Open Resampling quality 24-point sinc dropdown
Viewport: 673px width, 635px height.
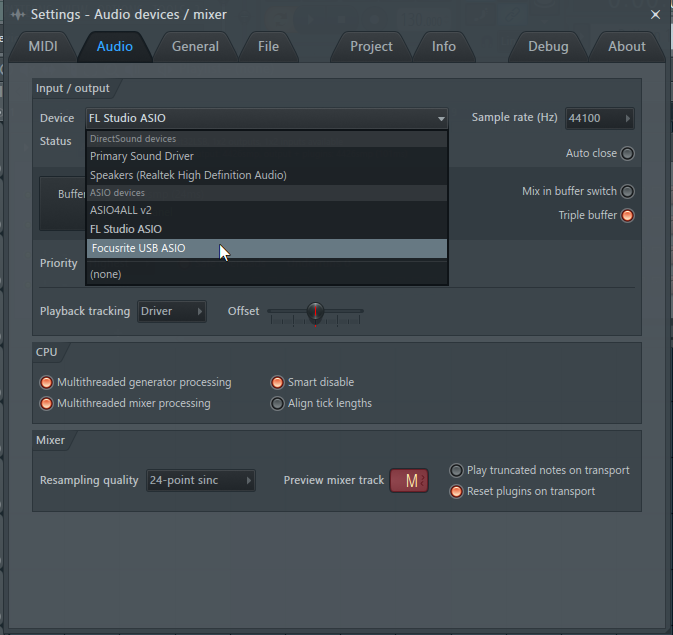coord(200,480)
